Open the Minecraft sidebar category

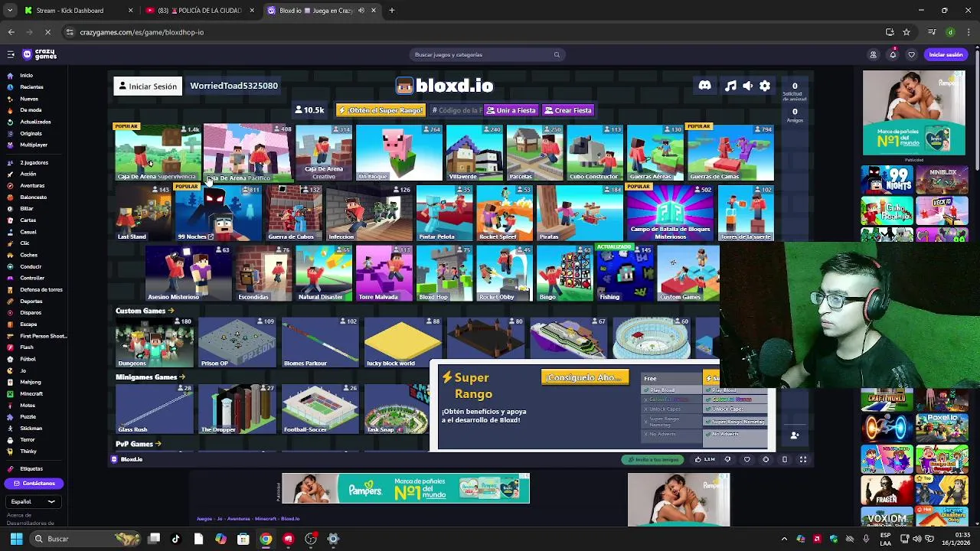[31, 393]
